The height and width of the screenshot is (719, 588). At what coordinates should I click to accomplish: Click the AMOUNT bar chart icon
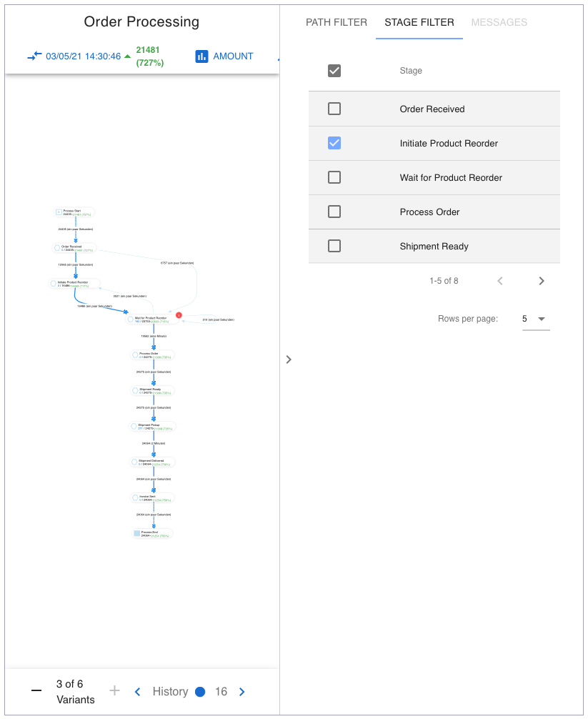coord(201,56)
